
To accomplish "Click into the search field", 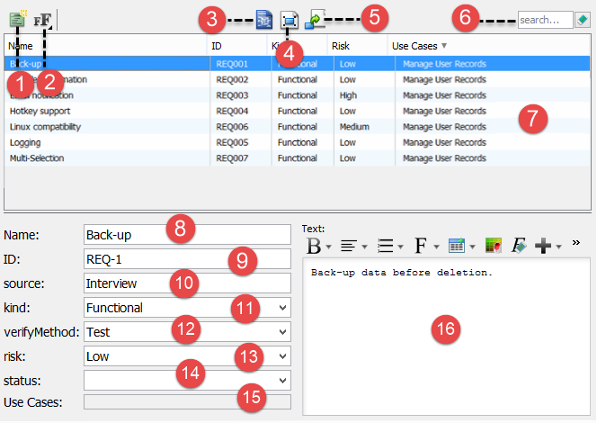I will [x=545, y=20].
